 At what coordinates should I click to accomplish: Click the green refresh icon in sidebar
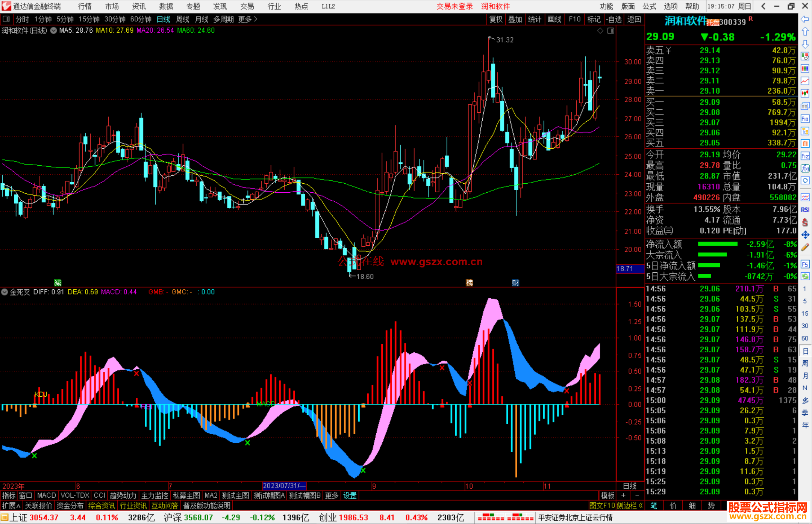805,276
